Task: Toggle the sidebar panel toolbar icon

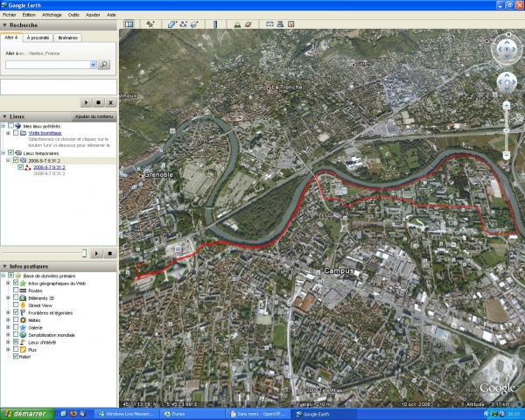Action: [129, 24]
